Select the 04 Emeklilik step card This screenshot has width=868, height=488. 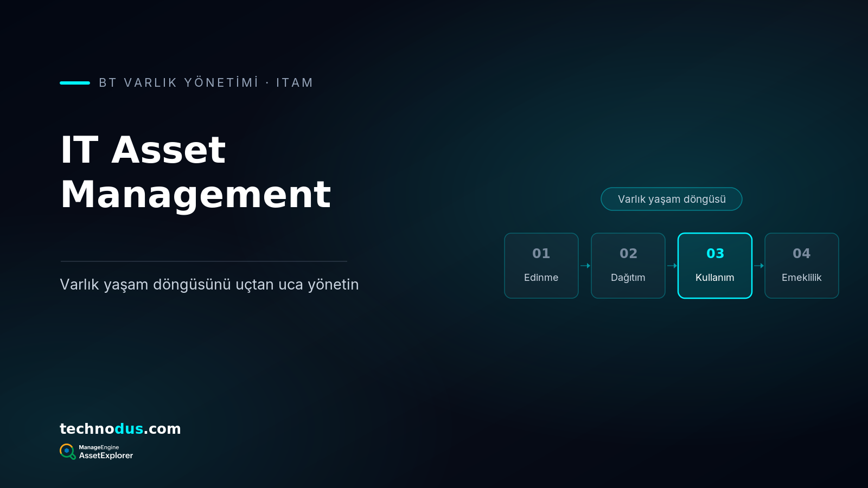click(x=802, y=266)
